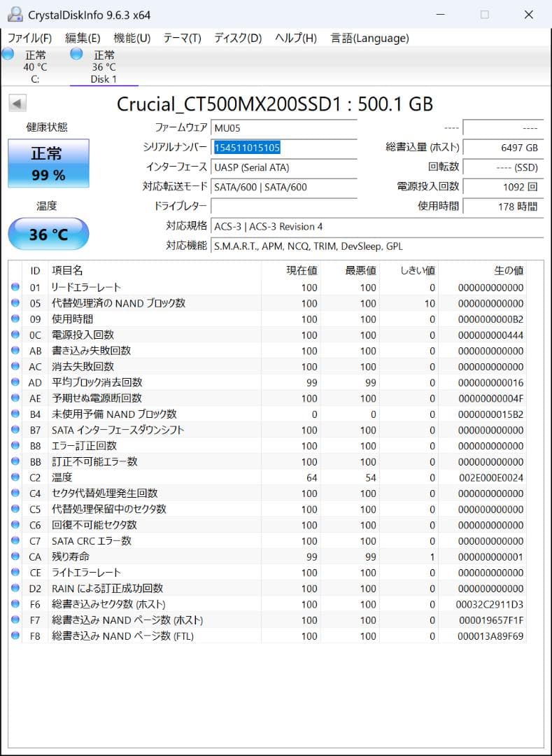Image resolution: width=552 pixels, height=756 pixels.
Task: Open the 機能(U) menu
Action: 132,38
